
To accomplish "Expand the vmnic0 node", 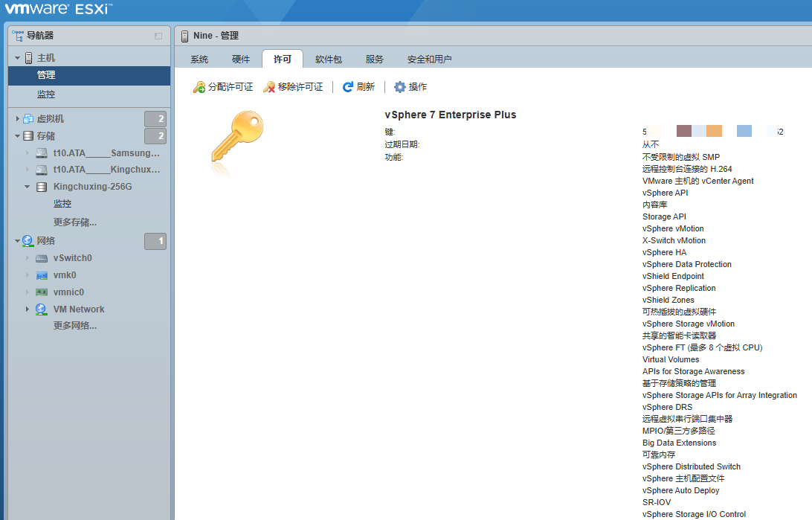I will [x=28, y=292].
